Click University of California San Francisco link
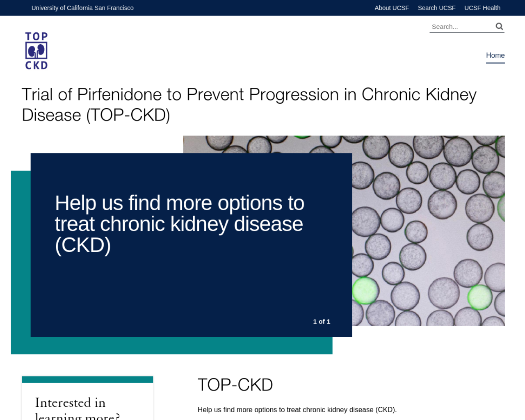This screenshot has width=525, height=420. 82,8
